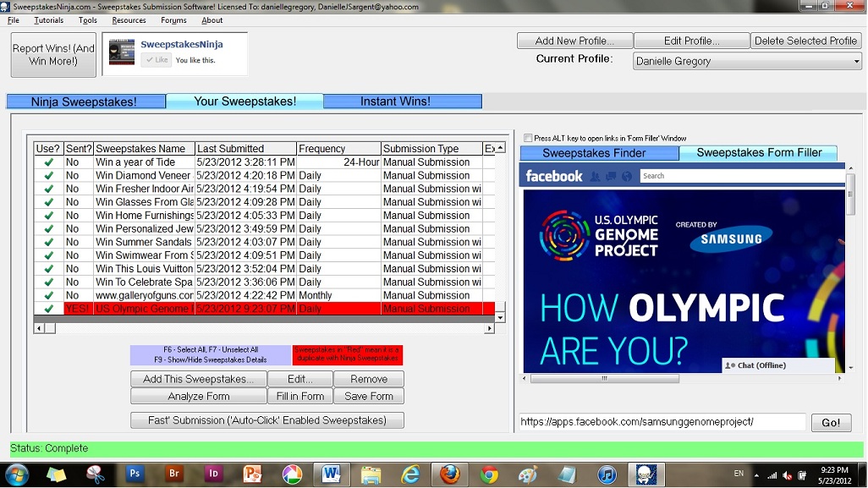The width and height of the screenshot is (868, 488).
Task: Open Sticky Notes from the taskbar
Action: pos(56,474)
